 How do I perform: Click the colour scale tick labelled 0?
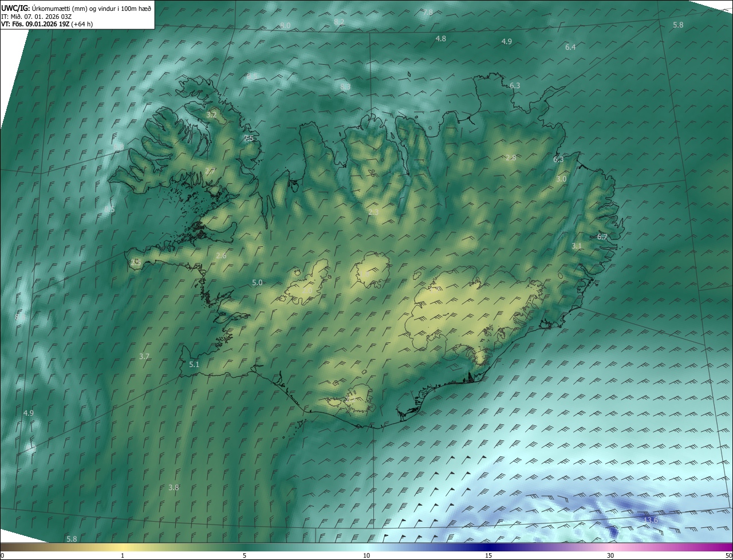tap(2, 556)
